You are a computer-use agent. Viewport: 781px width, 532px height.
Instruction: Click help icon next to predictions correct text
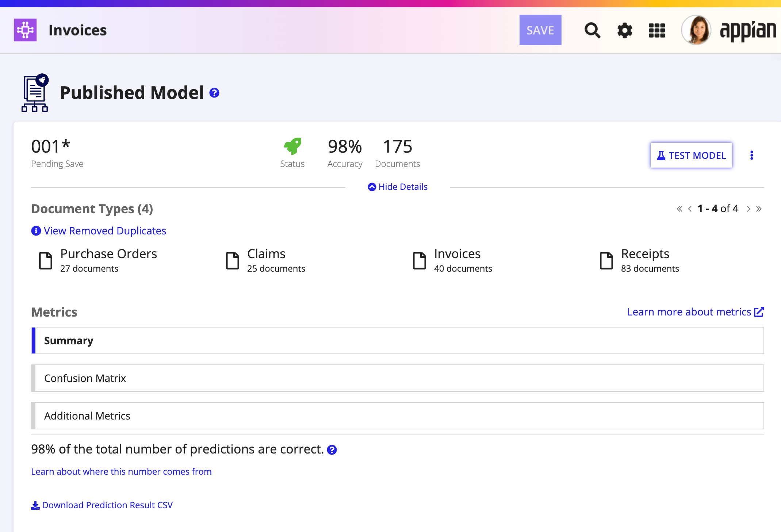coord(332,450)
